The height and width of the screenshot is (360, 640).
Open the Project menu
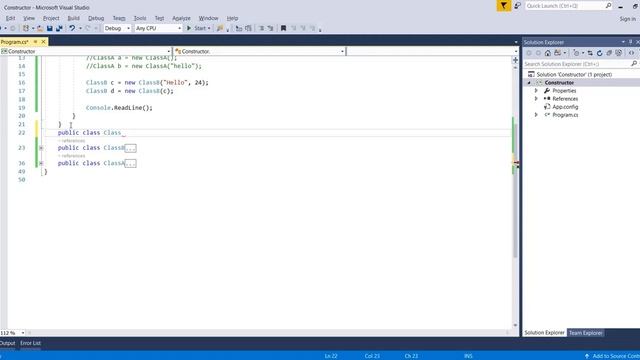[51, 18]
